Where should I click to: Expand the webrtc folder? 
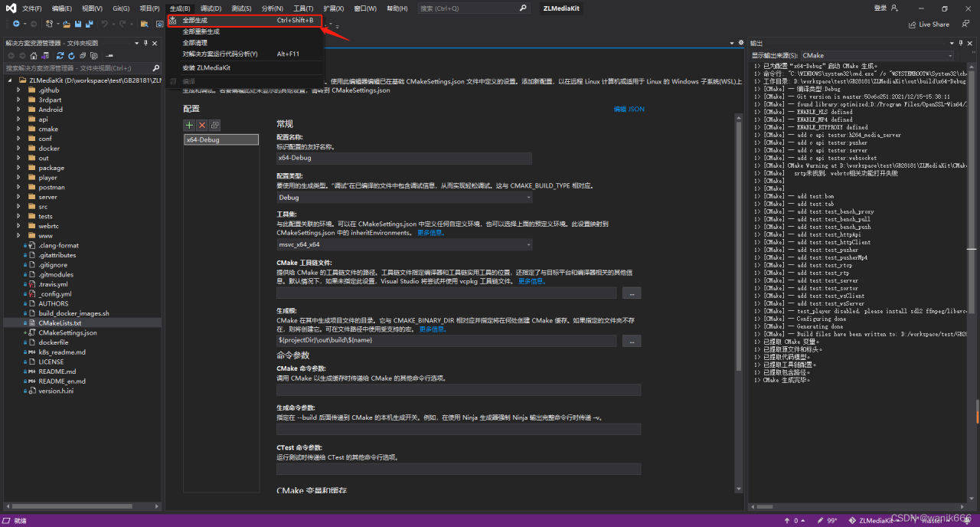tap(19, 226)
